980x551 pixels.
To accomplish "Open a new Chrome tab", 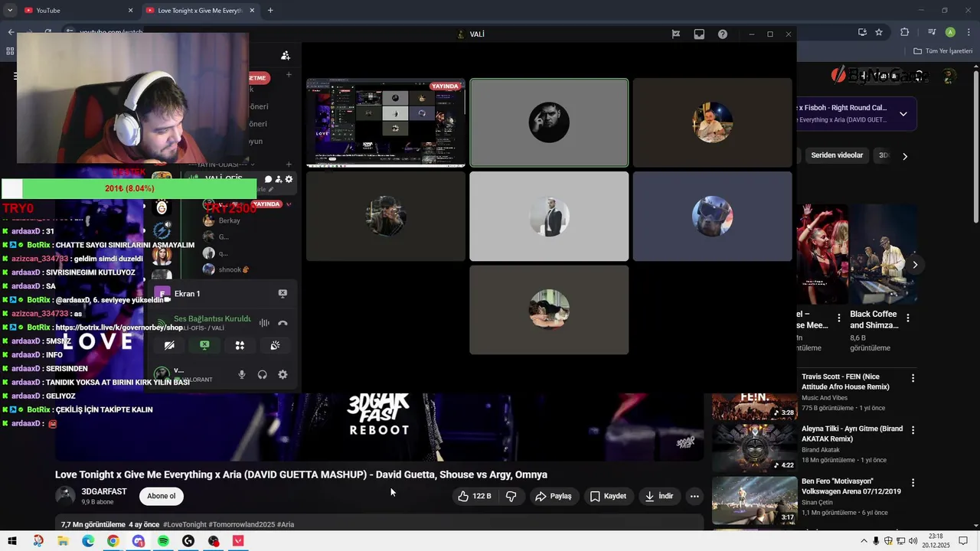I will [270, 11].
